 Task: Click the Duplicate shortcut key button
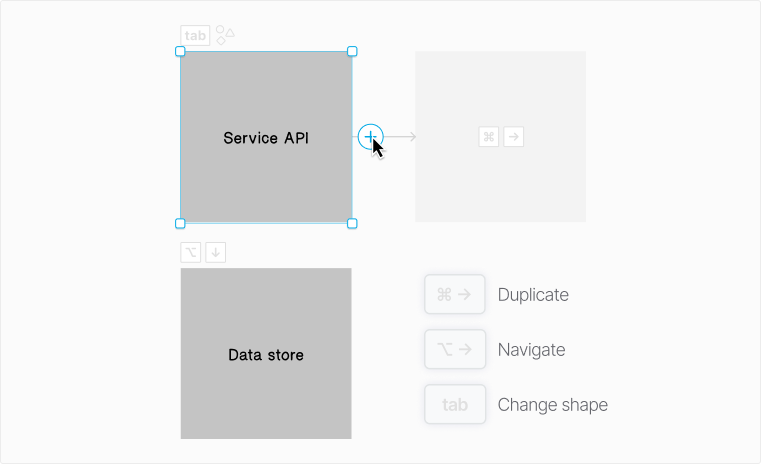(x=455, y=294)
